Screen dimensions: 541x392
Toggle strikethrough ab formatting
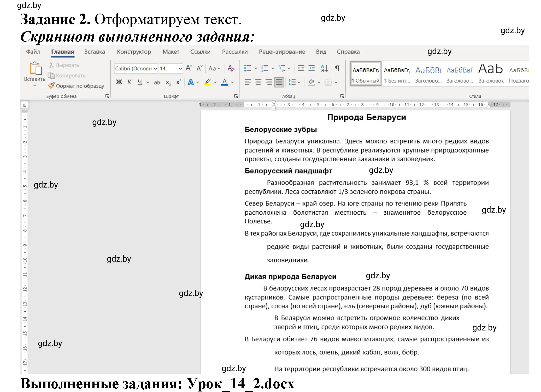click(x=157, y=82)
